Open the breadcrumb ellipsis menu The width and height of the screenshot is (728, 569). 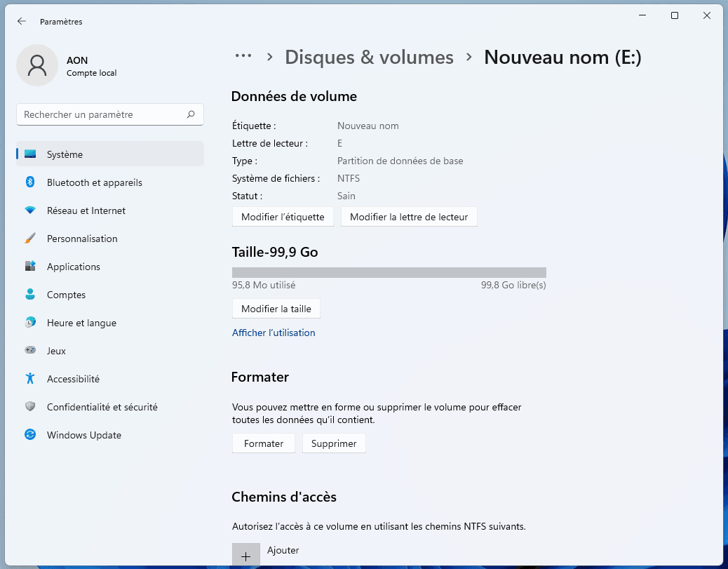coord(243,56)
